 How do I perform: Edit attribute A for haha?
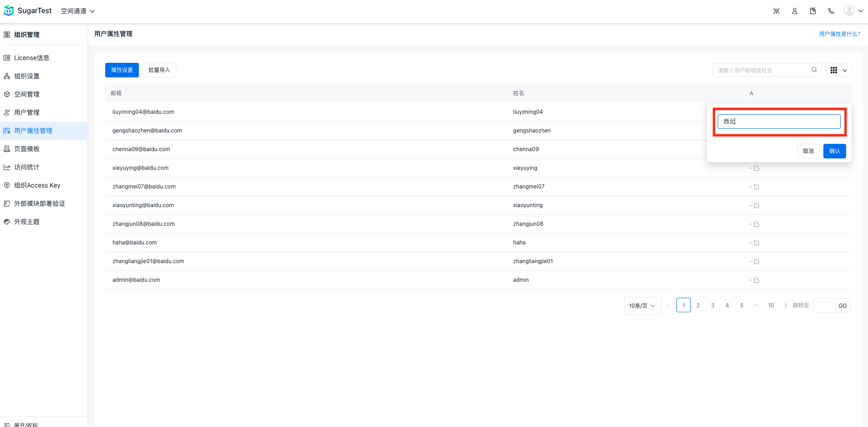click(x=757, y=243)
